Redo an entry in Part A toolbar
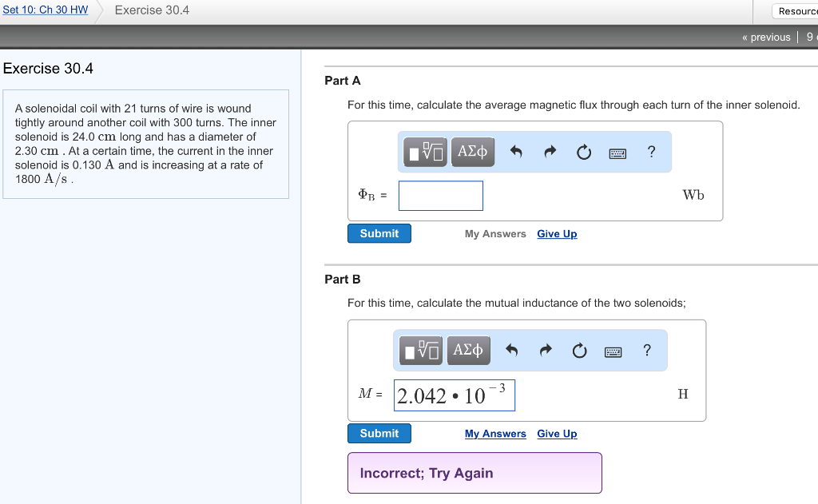This screenshot has height=504, width=818. [550, 152]
